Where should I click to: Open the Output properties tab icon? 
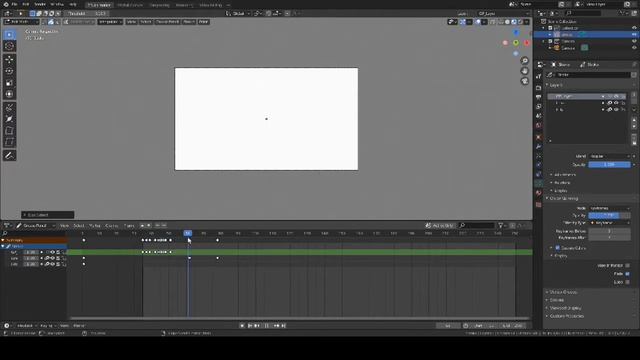pyautogui.click(x=538, y=97)
